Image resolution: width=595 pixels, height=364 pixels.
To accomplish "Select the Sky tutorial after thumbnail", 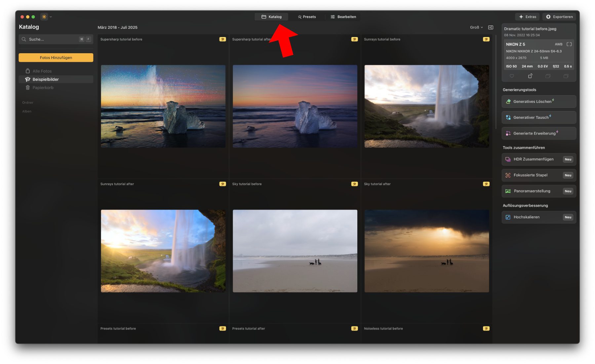I will pos(426,251).
